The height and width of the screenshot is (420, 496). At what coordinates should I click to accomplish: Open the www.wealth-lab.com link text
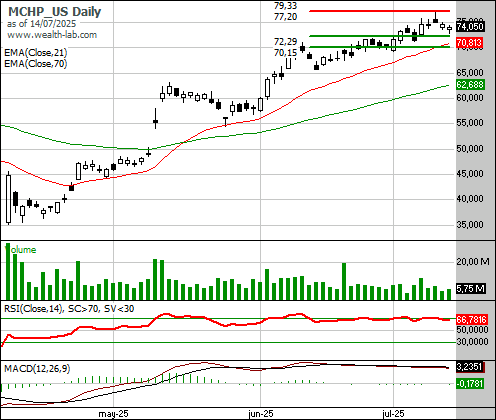[x=52, y=35]
